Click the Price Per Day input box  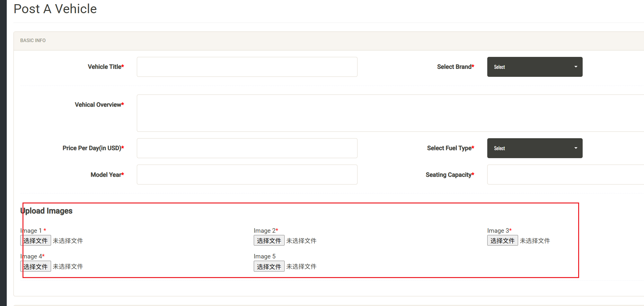click(x=247, y=148)
